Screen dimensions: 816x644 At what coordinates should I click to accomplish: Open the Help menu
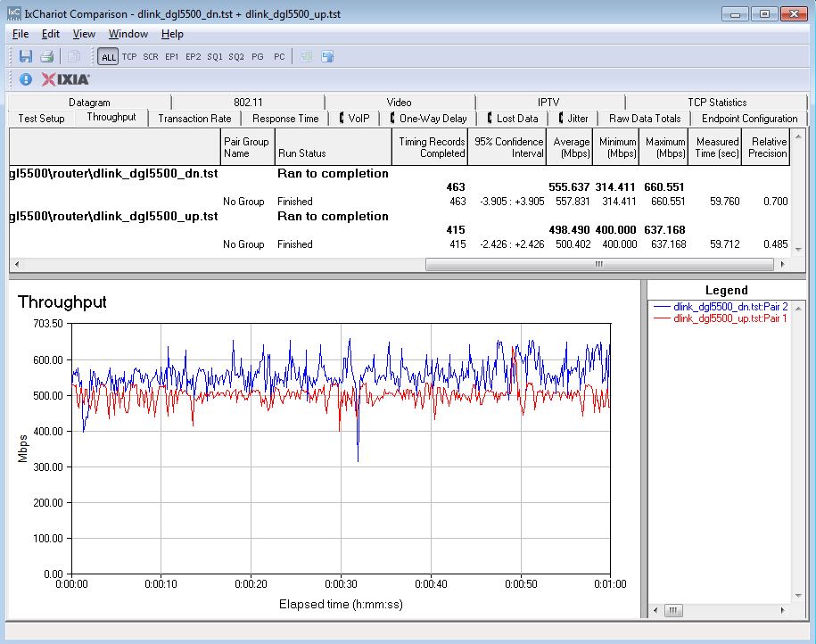click(x=172, y=34)
